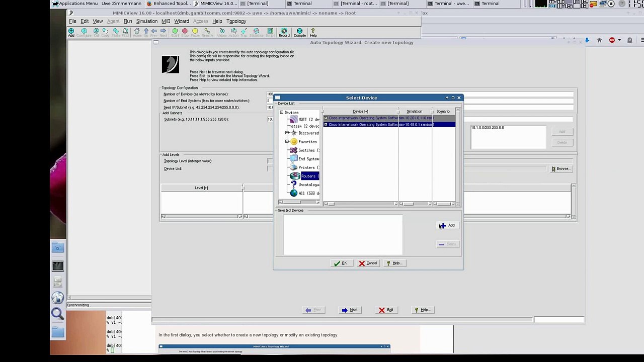Click the Trap toolbar icon
Screen dimensions: 644x362
pyautogui.click(x=244, y=32)
